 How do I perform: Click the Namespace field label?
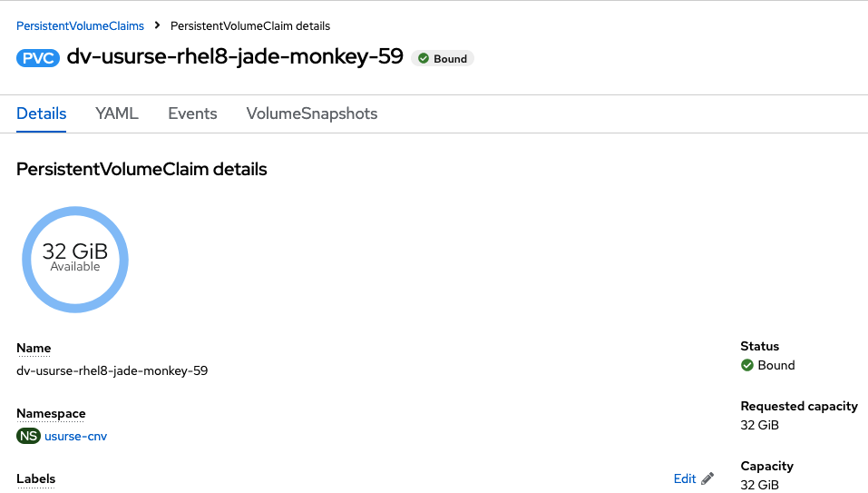pyautogui.click(x=51, y=413)
